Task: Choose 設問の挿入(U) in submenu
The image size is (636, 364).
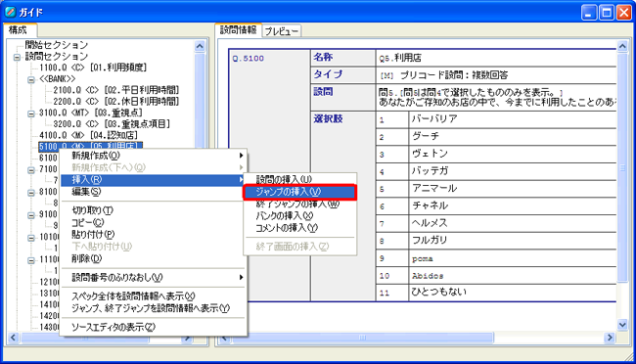Action: point(300,179)
